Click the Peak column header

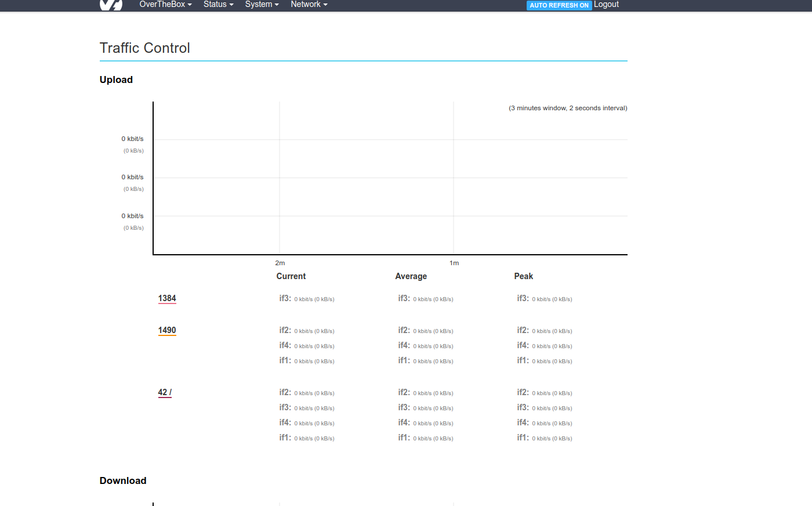(x=523, y=276)
